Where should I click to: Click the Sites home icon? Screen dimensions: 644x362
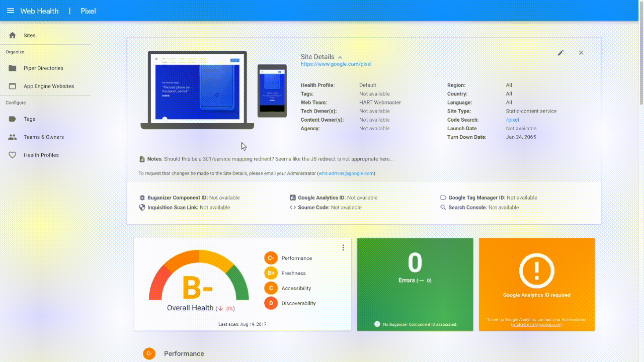pyautogui.click(x=13, y=35)
